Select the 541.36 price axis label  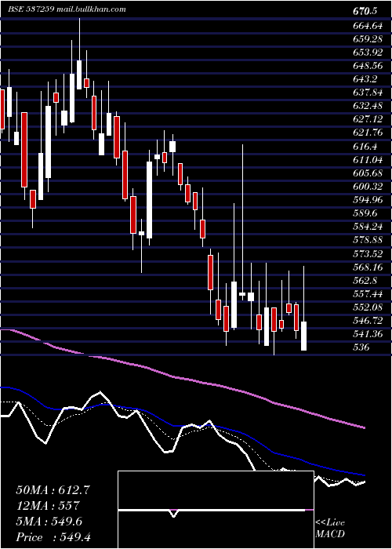point(368,335)
